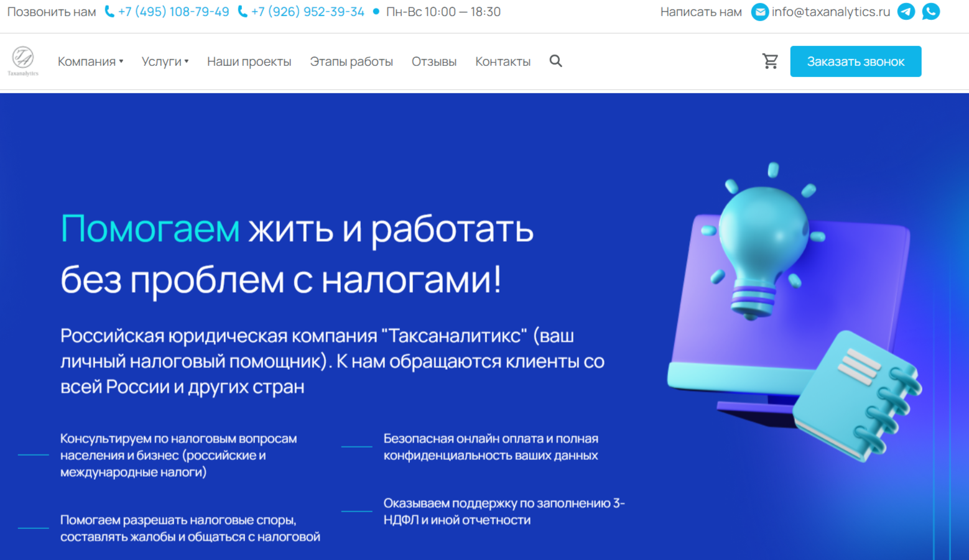The width and height of the screenshot is (969, 560).
Task: Call the +7 (495) 108-79-49 number link
Action: [174, 12]
